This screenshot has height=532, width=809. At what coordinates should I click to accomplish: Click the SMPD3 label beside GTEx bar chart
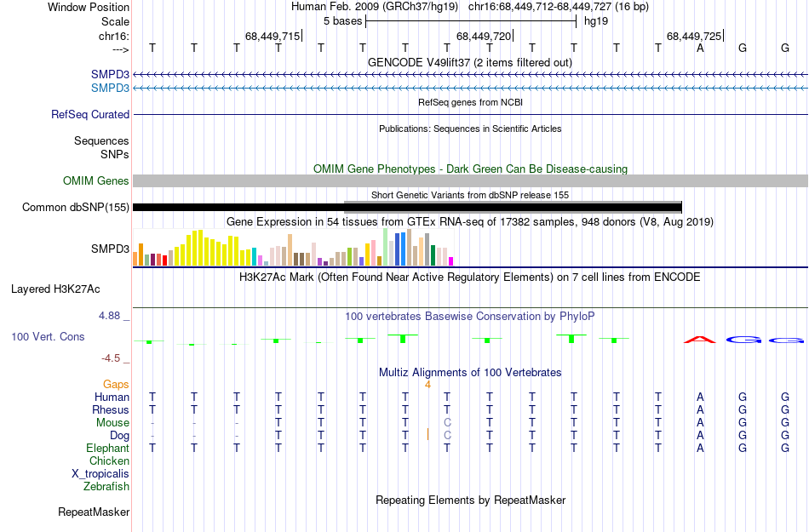click(x=110, y=249)
